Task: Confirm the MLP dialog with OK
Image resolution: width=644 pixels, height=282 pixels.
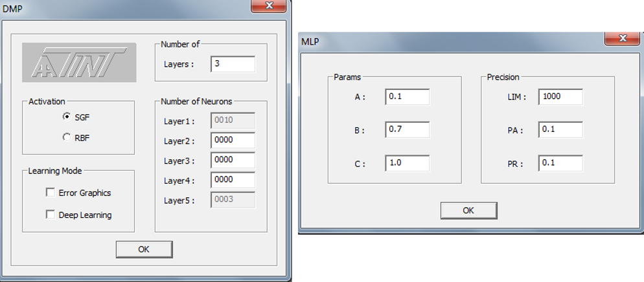Action: [x=468, y=211]
